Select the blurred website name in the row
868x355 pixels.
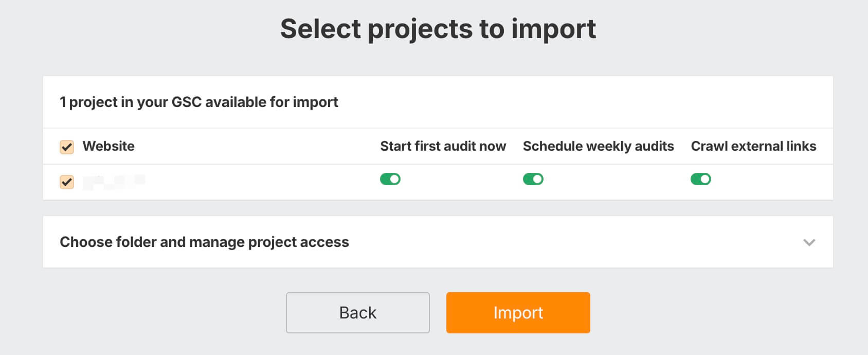(x=114, y=182)
